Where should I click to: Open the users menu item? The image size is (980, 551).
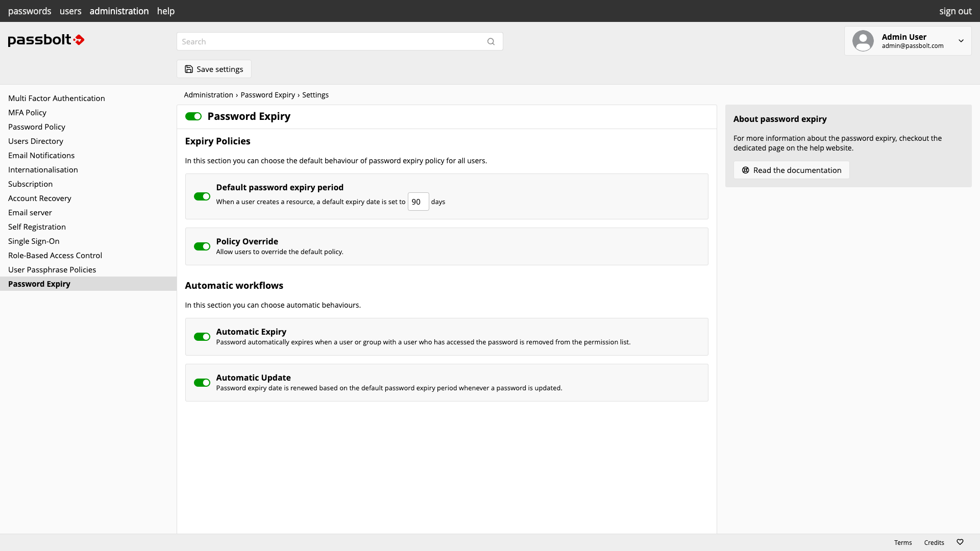pos(70,11)
